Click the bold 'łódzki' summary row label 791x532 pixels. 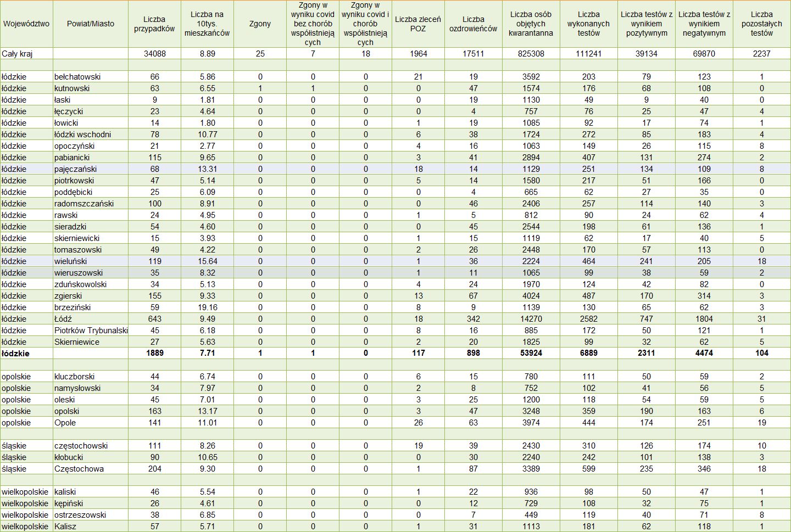(x=26, y=354)
